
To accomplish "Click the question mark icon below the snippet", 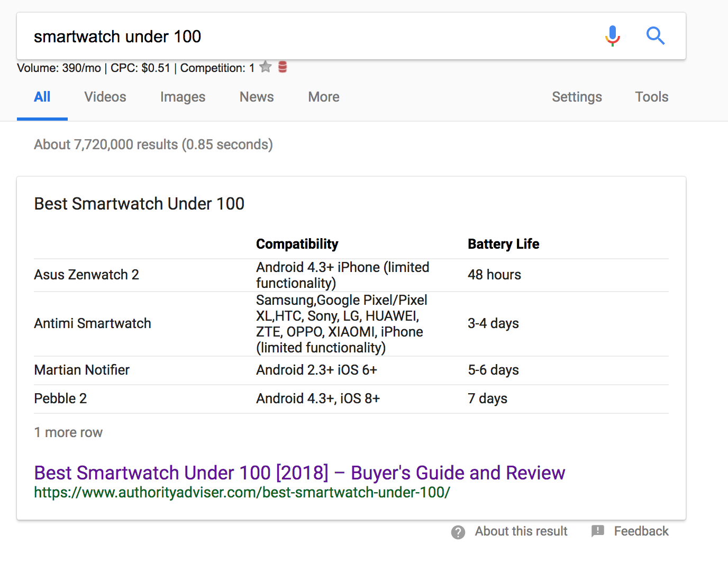I will (x=458, y=532).
